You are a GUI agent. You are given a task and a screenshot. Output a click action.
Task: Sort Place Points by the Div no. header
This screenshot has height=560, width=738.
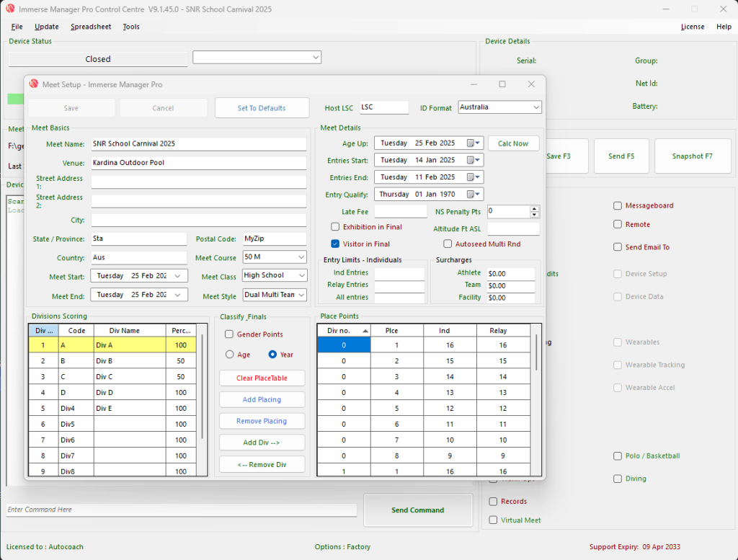344,330
